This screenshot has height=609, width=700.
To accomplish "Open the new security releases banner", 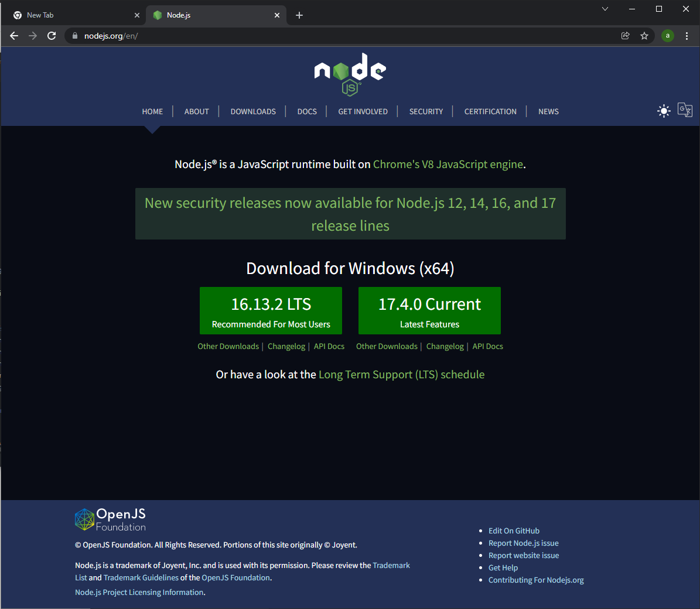I will pyautogui.click(x=350, y=214).
